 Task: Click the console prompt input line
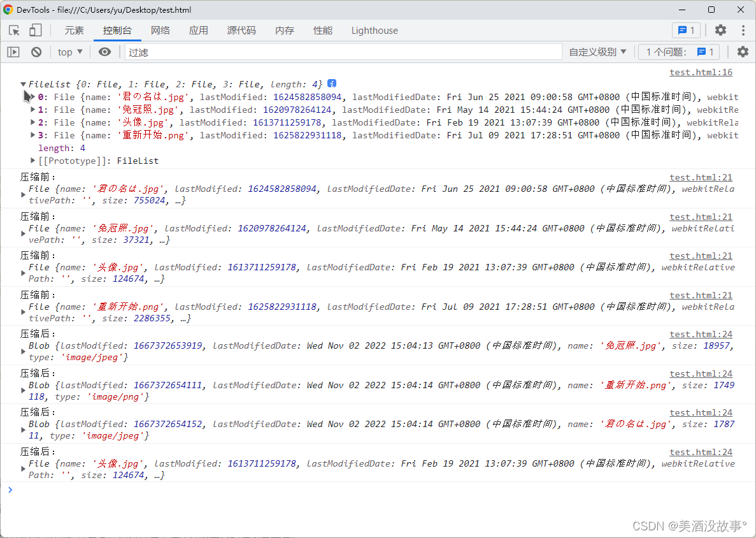[x=378, y=490]
